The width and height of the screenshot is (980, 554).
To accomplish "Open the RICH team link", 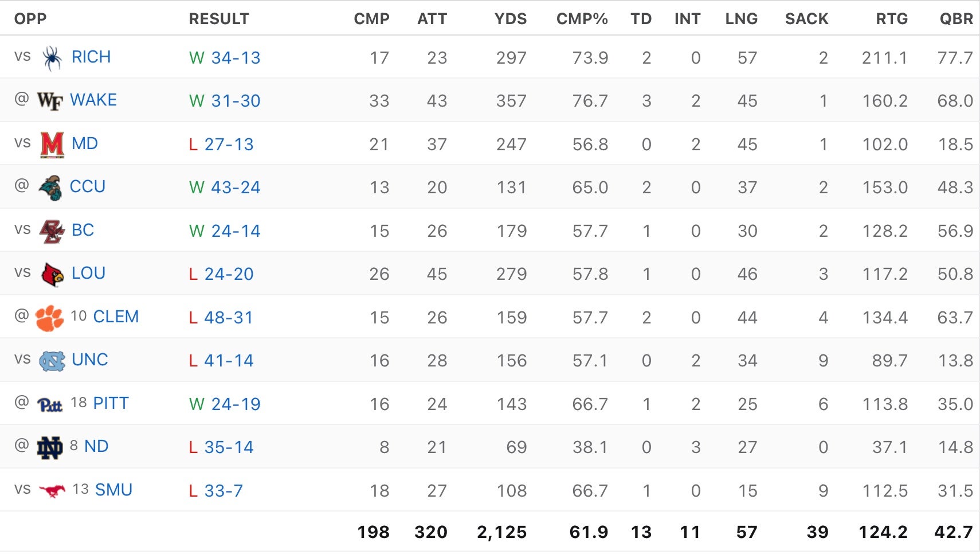I will point(91,57).
